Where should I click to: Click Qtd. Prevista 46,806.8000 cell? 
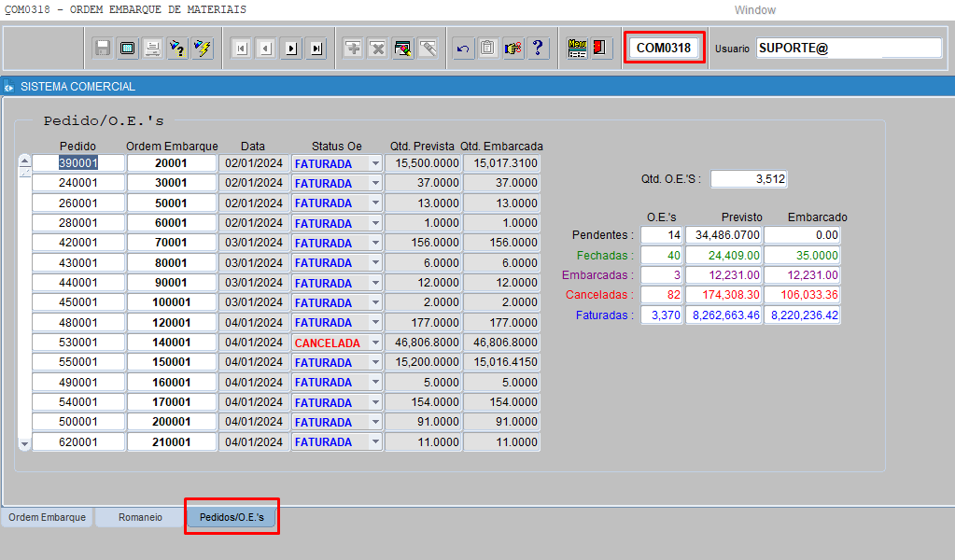[x=423, y=343]
